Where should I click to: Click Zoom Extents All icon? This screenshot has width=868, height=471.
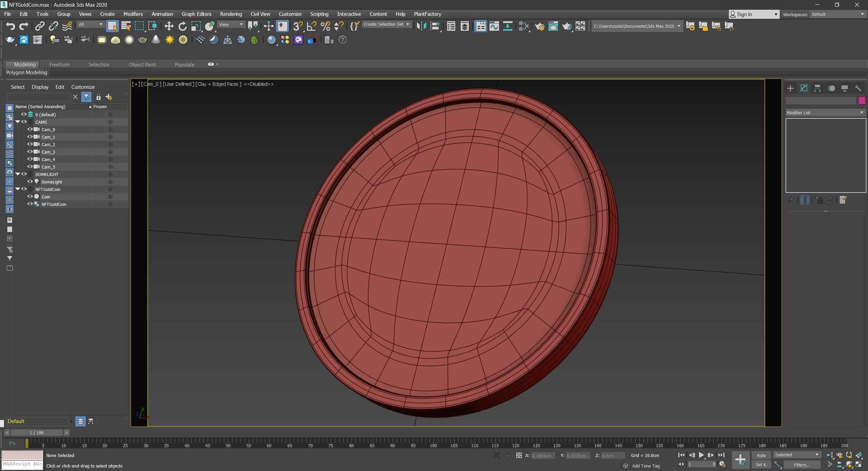coord(859,455)
